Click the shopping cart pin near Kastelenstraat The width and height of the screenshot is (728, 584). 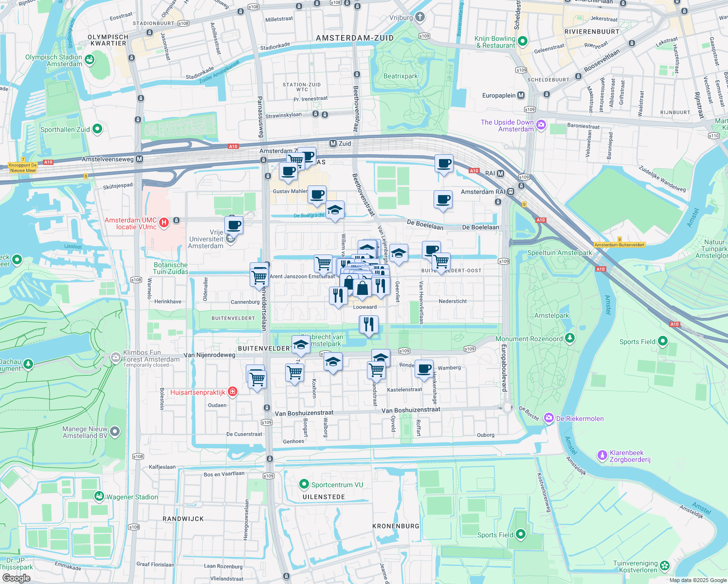point(377,370)
